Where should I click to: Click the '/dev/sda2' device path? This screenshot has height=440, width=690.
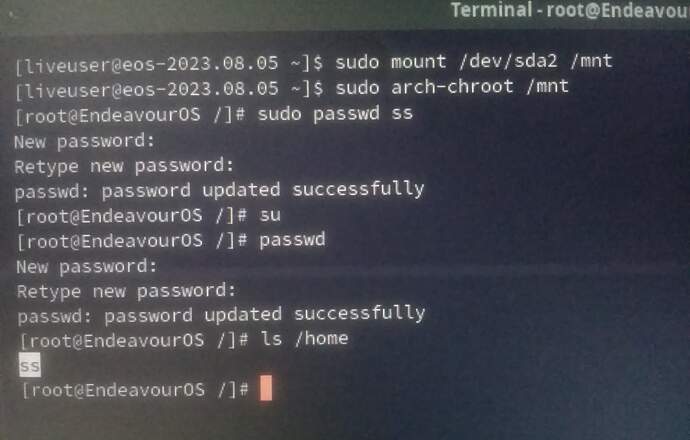(x=508, y=61)
